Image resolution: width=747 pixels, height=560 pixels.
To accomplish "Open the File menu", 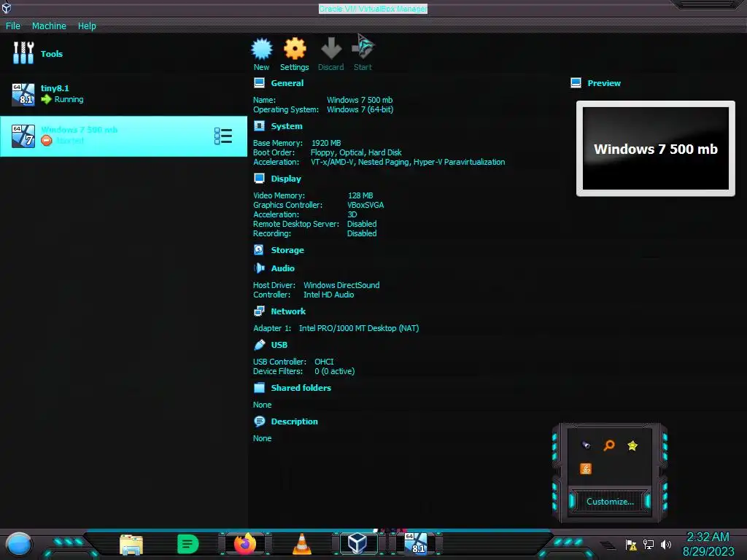I will [13, 26].
